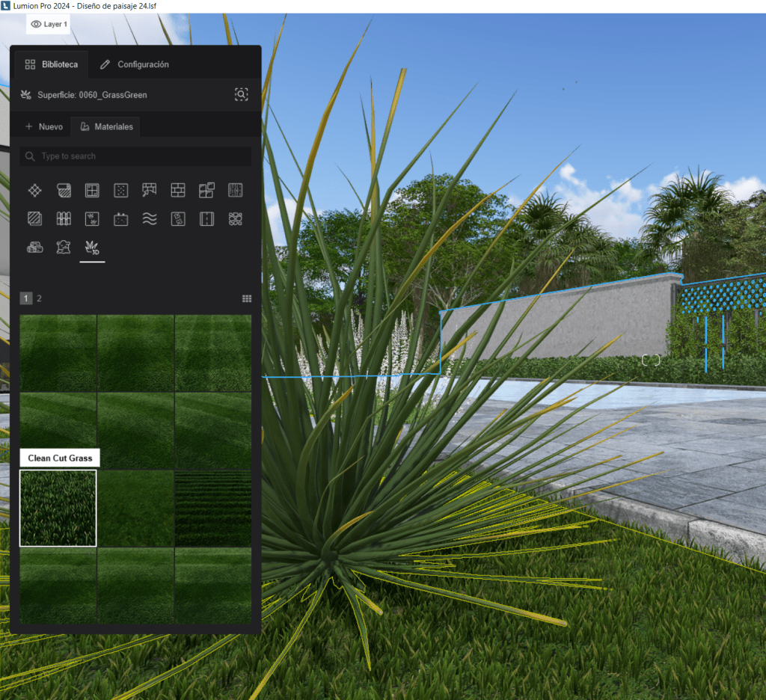Open the material picker eyedropper tool
The width and height of the screenshot is (766, 700).
point(241,94)
